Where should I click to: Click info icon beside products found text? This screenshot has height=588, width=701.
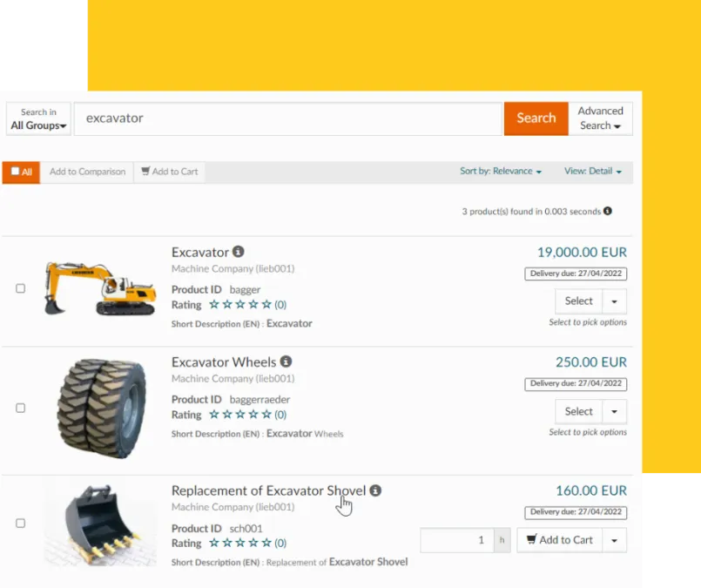click(x=608, y=211)
